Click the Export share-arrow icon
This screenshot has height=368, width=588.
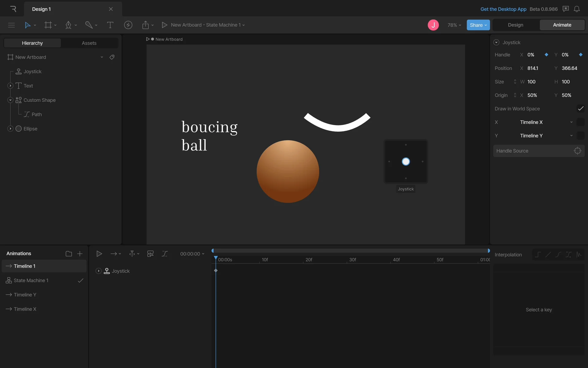[x=145, y=25]
